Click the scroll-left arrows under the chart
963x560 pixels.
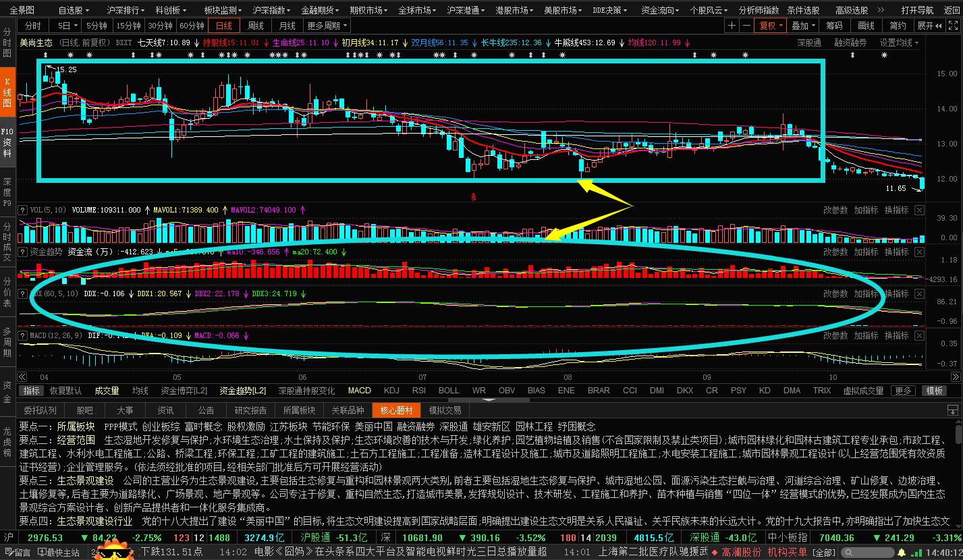click(x=22, y=377)
